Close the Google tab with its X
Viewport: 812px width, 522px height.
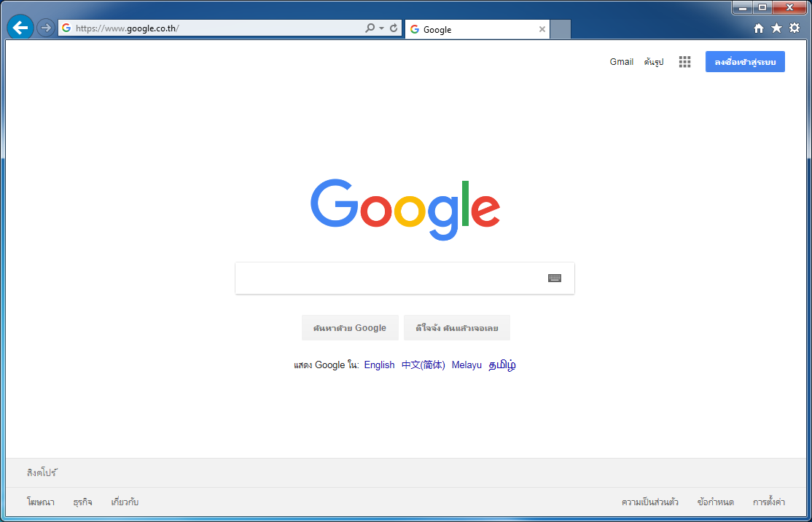pos(542,29)
